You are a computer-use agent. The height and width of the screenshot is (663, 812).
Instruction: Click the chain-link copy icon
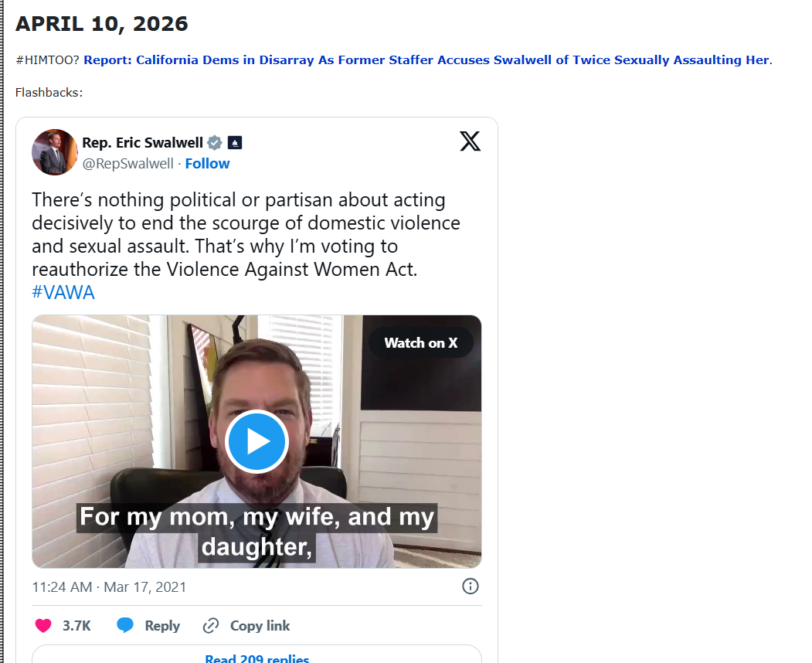tap(211, 626)
